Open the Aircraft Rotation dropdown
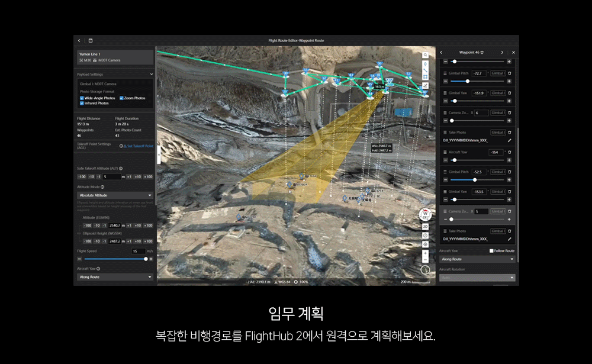 click(477, 278)
